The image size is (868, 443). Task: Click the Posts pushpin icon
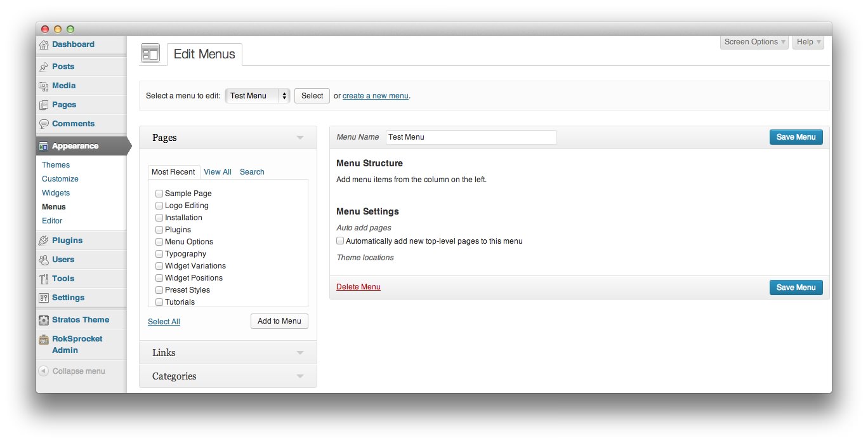[x=44, y=67]
